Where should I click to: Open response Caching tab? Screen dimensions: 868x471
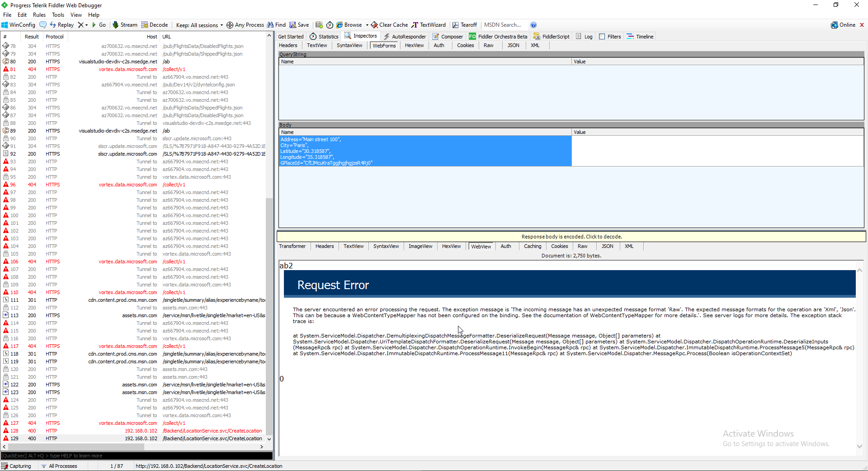(533, 246)
